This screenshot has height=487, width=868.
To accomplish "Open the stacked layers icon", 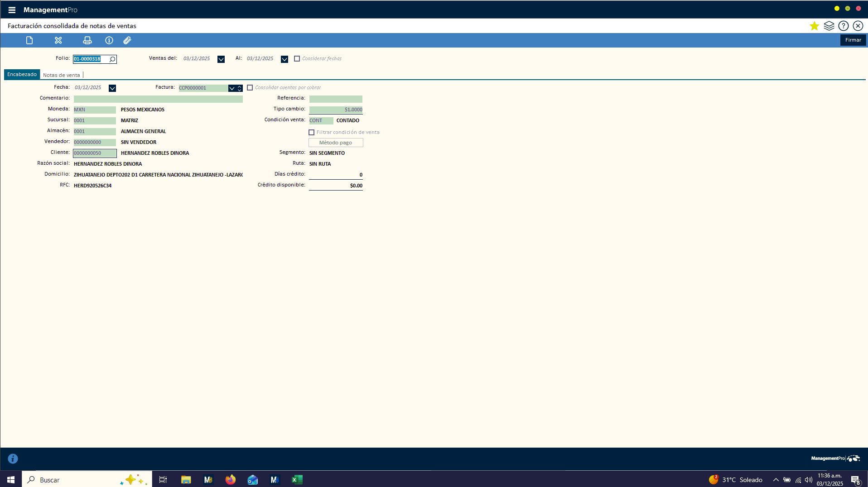I will point(829,26).
